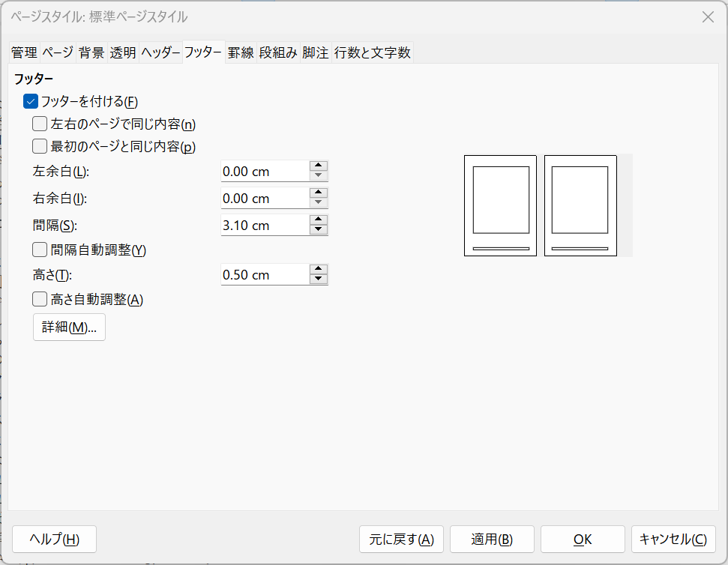Screen dimensions: 728x565
Task: Click the 右余白 value field
Action: click(265, 198)
